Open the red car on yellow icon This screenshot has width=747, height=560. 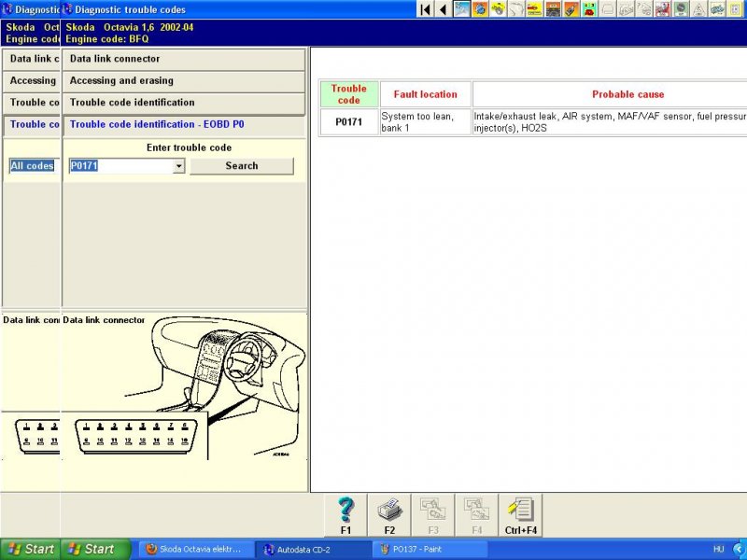[x=534, y=9]
